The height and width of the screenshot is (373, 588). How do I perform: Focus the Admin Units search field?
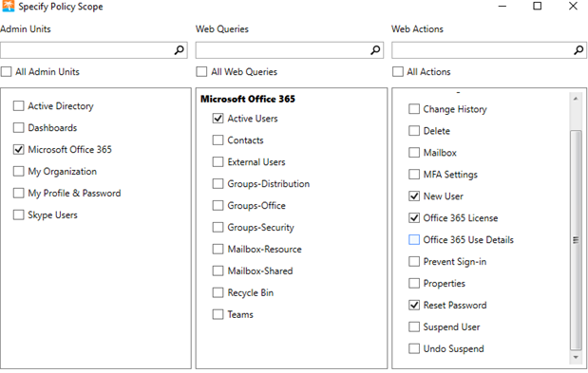coord(94,50)
